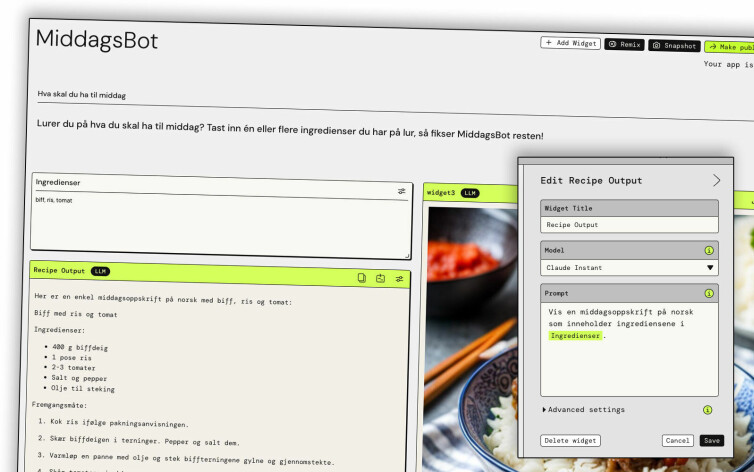Open settings icon of Ingredienser widget

point(402,191)
